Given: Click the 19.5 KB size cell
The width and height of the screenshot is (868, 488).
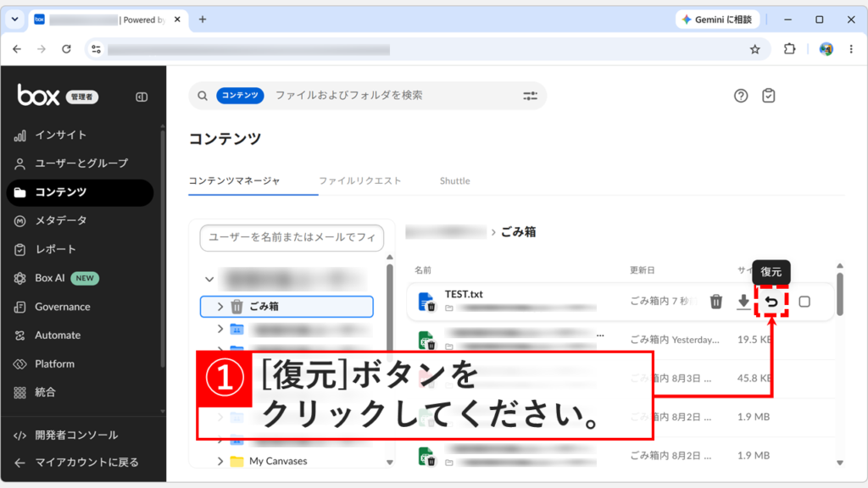Looking at the screenshot, I should [x=755, y=340].
